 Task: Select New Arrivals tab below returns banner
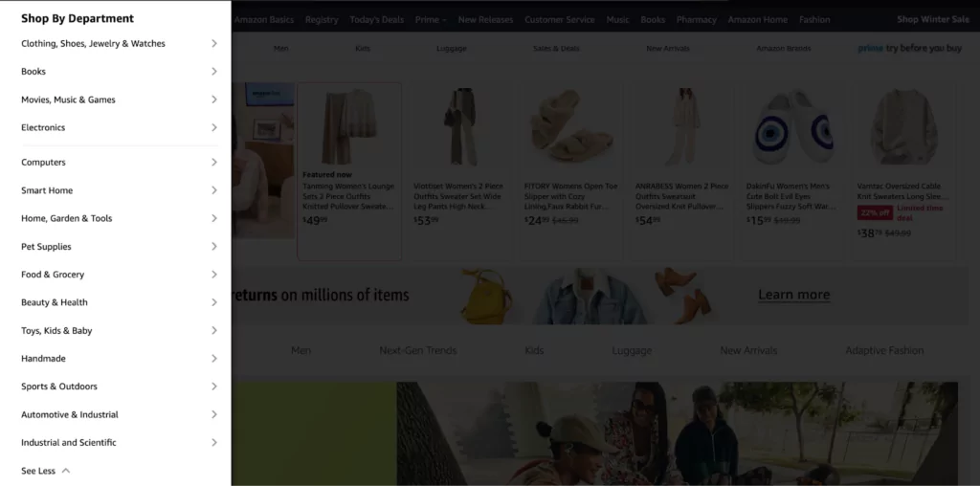click(x=748, y=350)
